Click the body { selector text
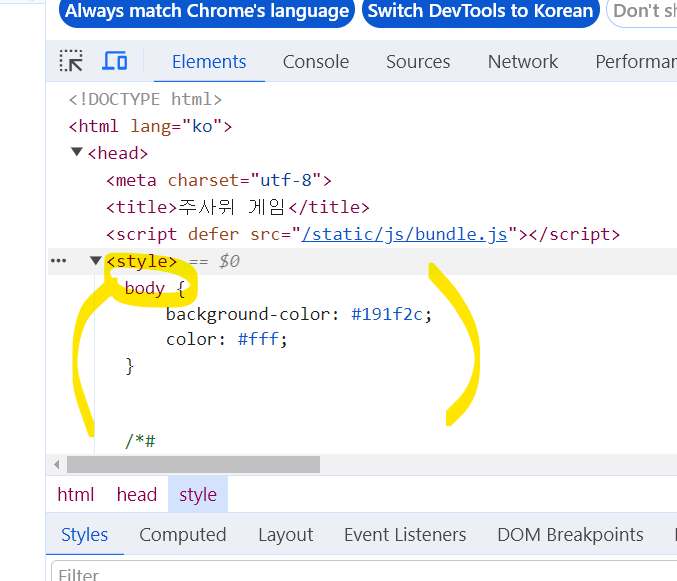Image resolution: width=677 pixels, height=581 pixels. [155, 288]
